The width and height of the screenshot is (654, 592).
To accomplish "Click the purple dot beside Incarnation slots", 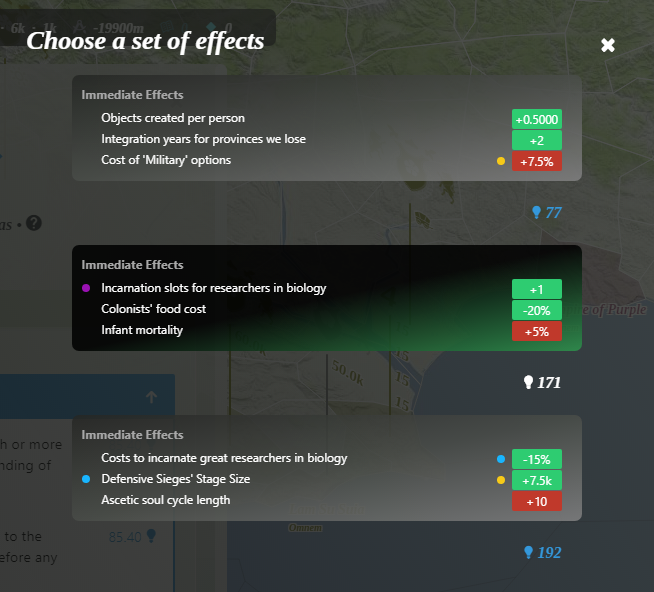I will [86, 288].
